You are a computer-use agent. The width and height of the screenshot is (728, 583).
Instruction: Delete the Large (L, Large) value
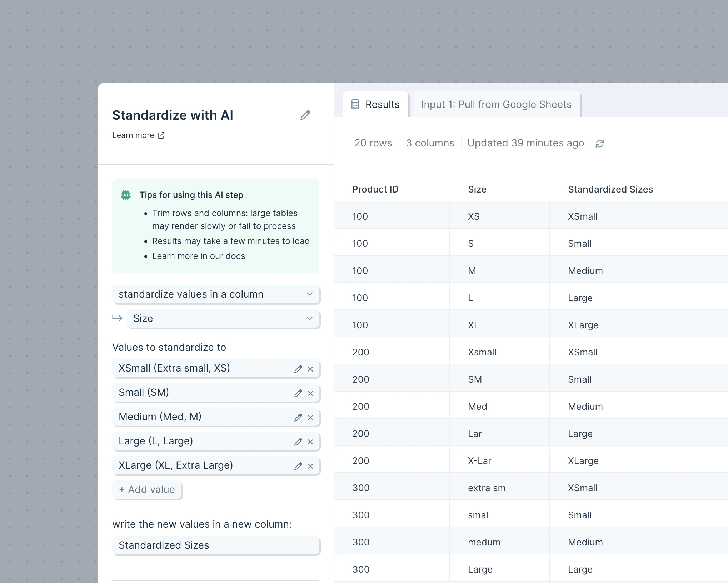[310, 442]
